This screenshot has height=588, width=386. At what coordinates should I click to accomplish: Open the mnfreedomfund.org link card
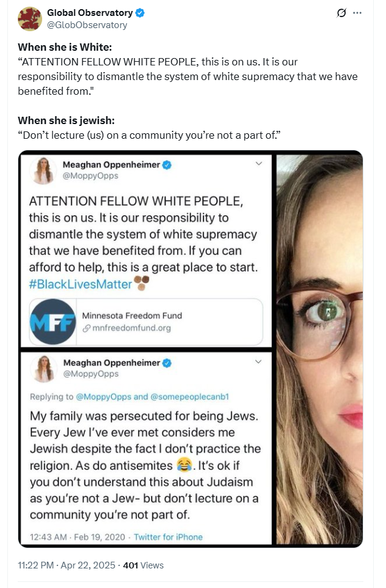click(146, 322)
